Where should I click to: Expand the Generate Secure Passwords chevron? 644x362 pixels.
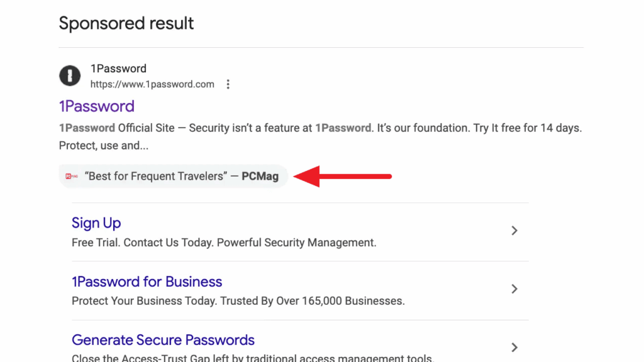[514, 346]
